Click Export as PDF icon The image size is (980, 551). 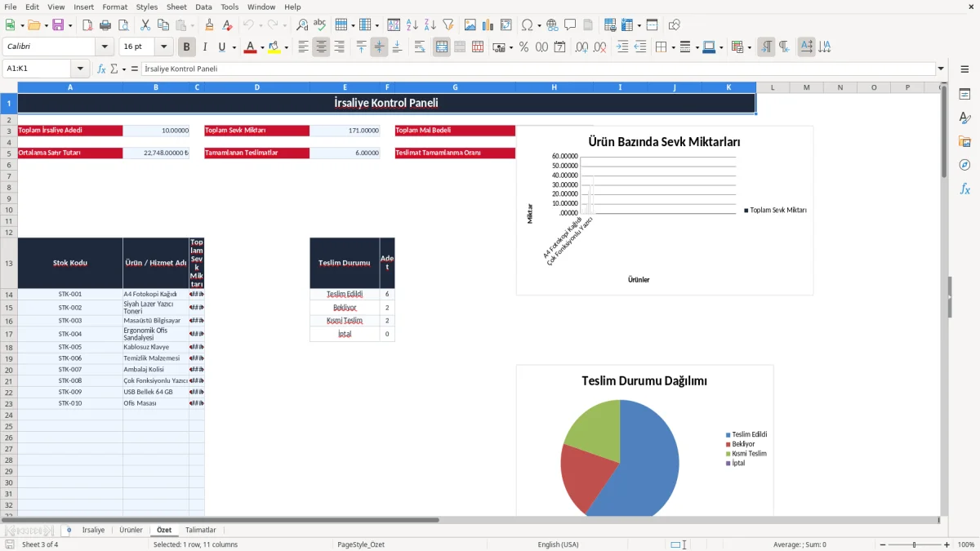(87, 25)
